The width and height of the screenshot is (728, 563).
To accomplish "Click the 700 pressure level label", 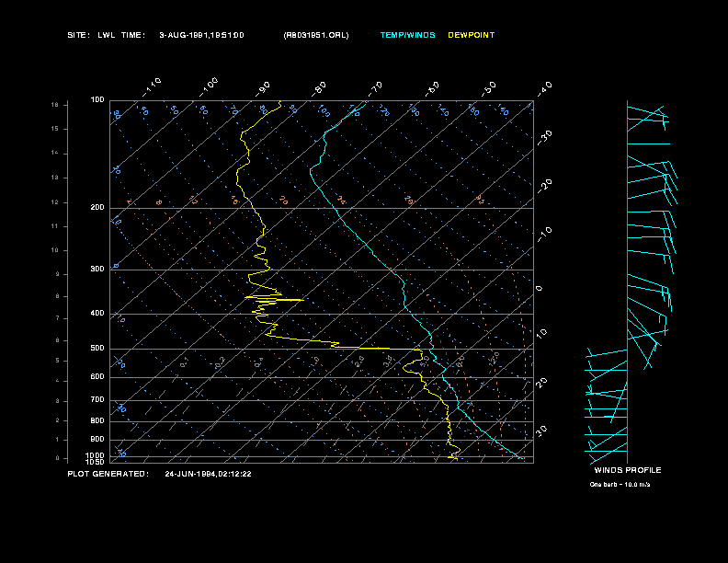I will click(x=97, y=400).
